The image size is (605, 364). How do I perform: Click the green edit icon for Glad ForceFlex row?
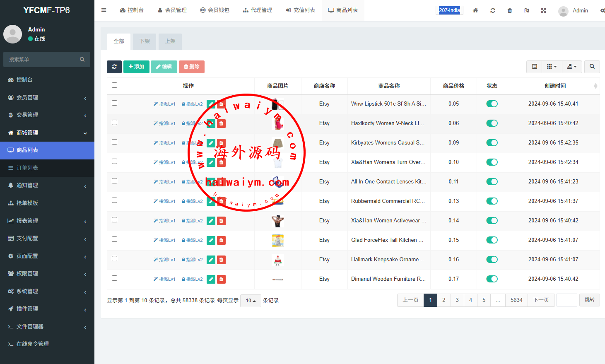(211, 240)
